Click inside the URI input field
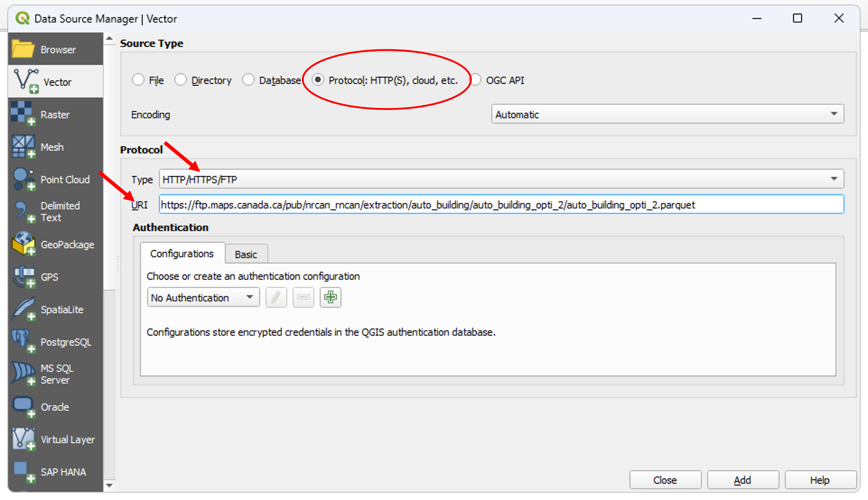This screenshot has width=868, height=500. [481, 204]
